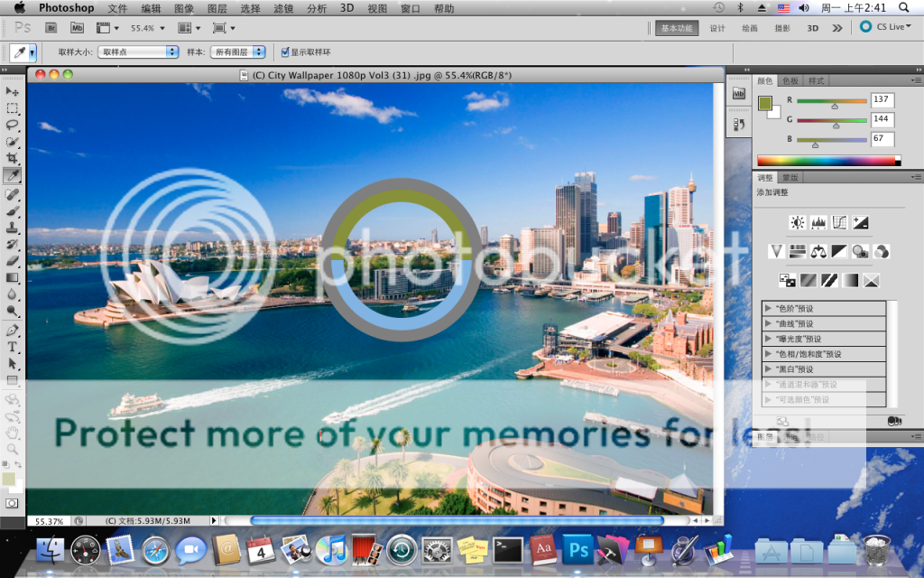Select the Eyedropper tool in the toolbox
924x578 pixels.
(x=12, y=175)
